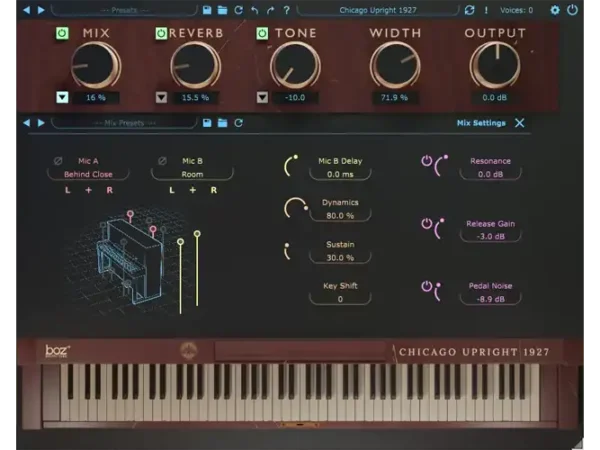
Task: Toggle the REVERB power switch
Action: (161, 33)
